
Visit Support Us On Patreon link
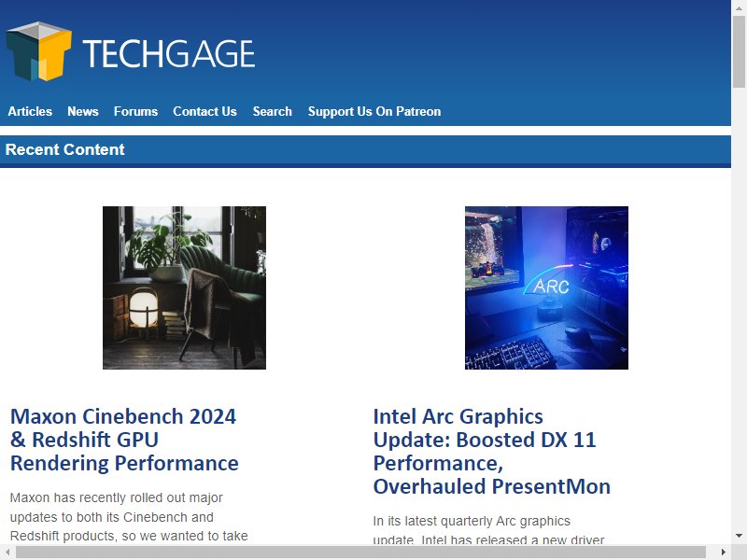tap(374, 111)
